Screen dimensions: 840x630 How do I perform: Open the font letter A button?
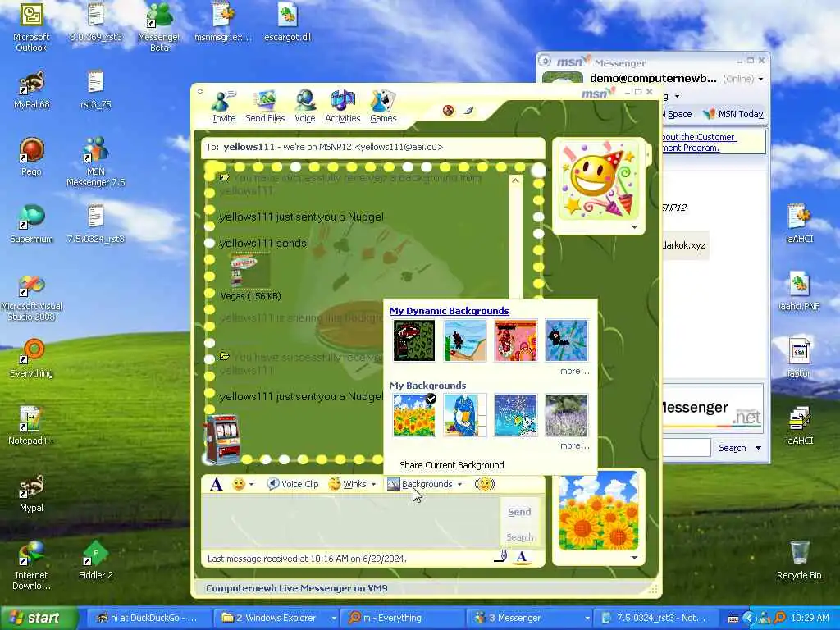click(x=216, y=484)
